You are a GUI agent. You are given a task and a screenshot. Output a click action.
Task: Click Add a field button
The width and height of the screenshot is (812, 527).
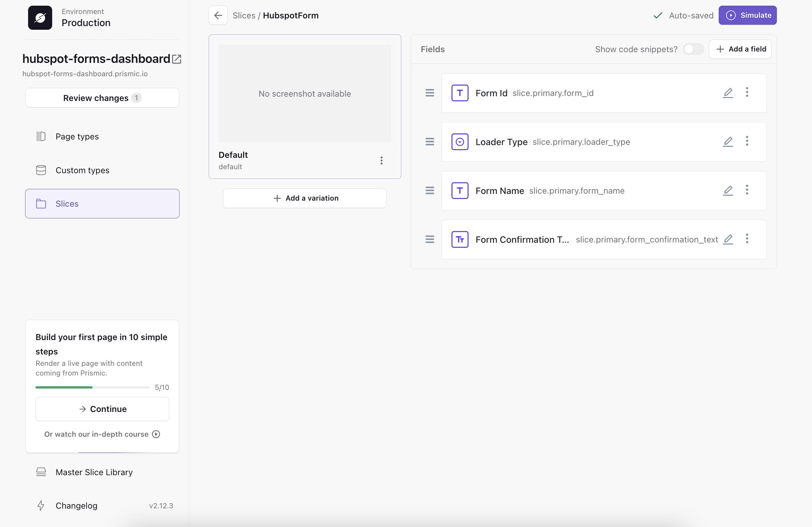pos(740,49)
